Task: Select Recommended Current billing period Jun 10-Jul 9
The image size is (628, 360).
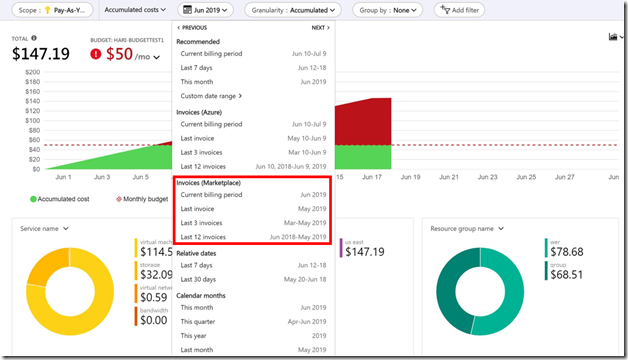Action: tap(253, 54)
